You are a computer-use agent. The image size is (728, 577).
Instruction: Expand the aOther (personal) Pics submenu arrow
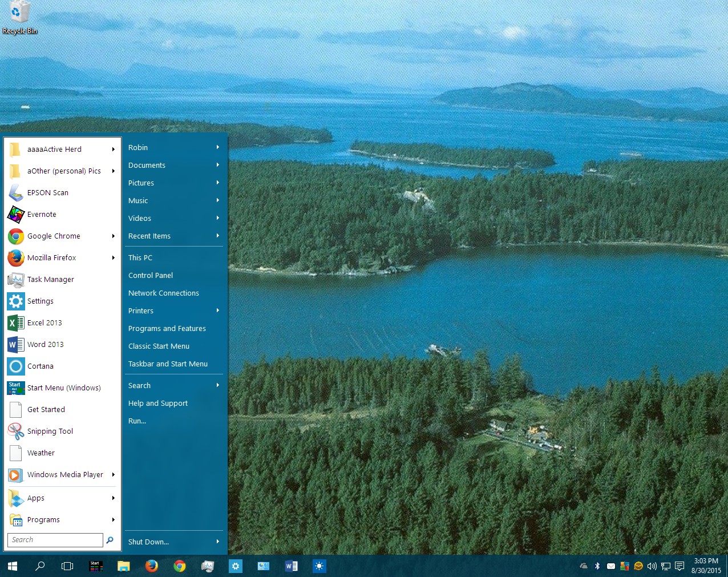pyautogui.click(x=114, y=171)
